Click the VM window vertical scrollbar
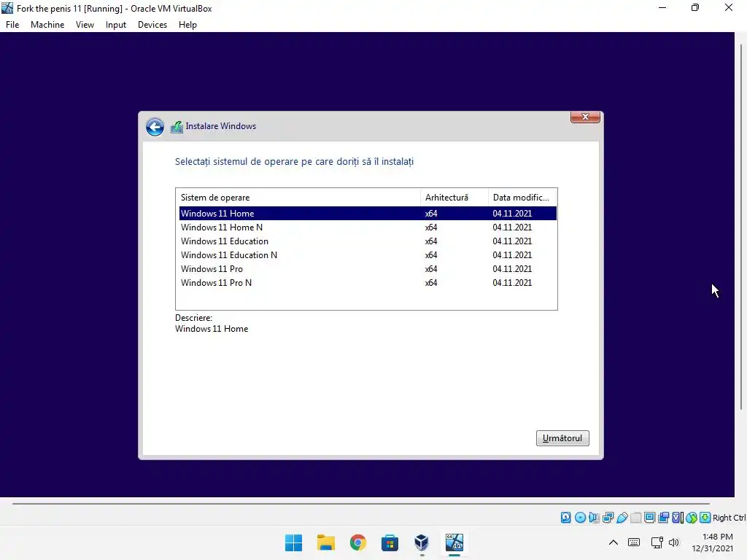Viewport: 747px width, 560px height. click(741, 227)
